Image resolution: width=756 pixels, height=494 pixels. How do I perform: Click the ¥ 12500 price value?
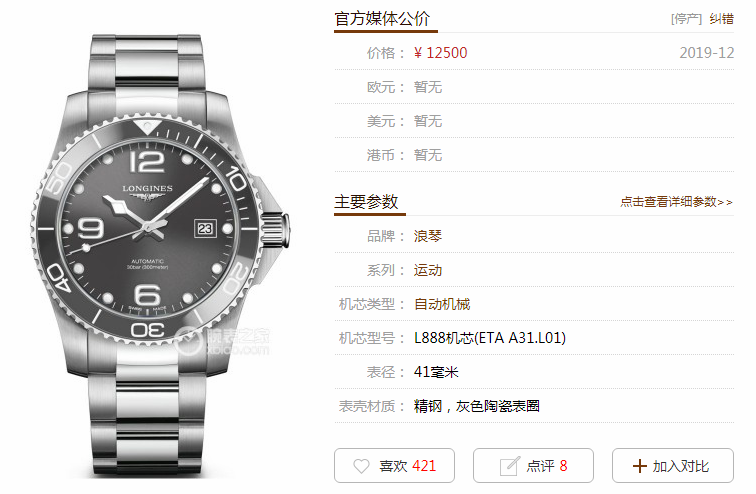point(441,53)
